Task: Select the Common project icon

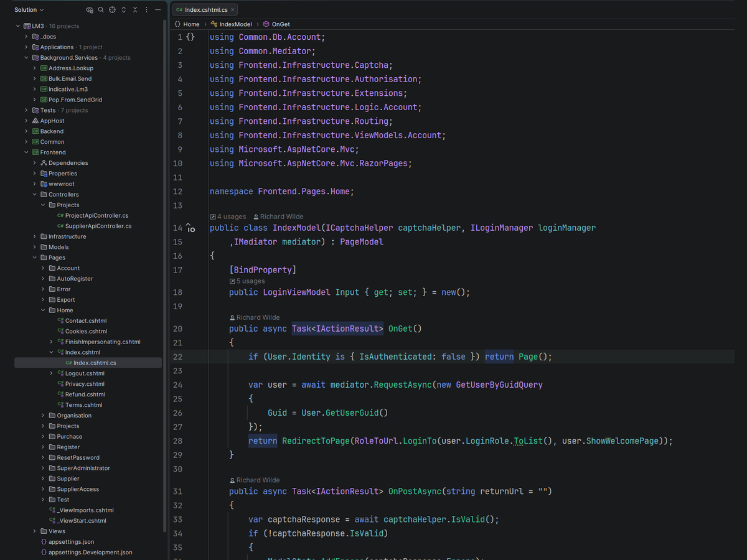Action: (x=35, y=142)
